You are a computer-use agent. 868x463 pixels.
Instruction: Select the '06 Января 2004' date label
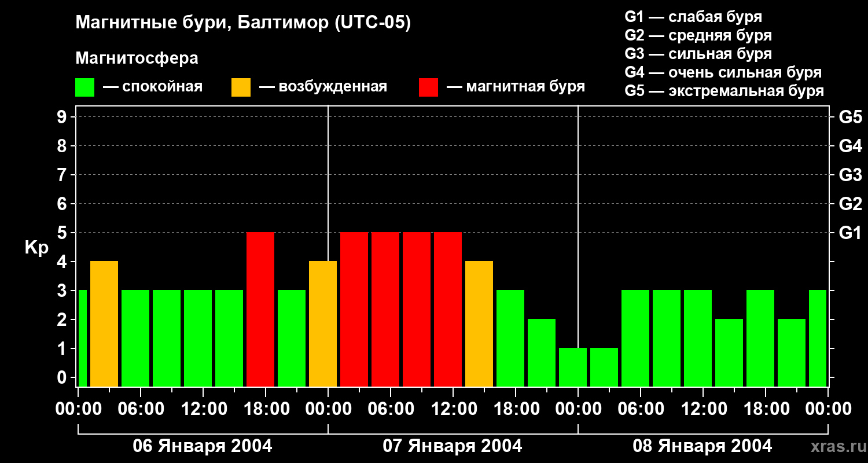pos(203,446)
